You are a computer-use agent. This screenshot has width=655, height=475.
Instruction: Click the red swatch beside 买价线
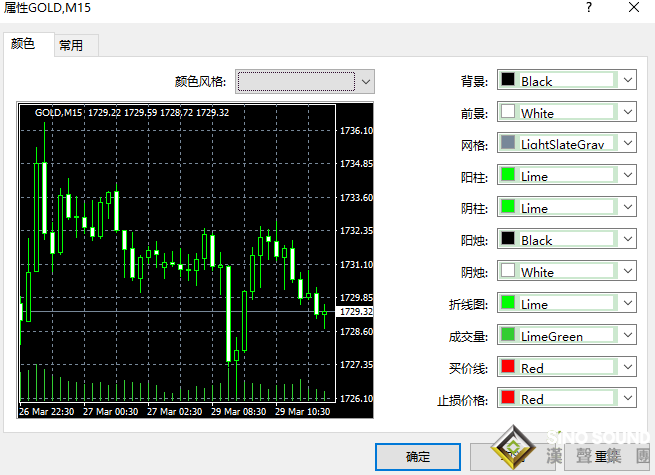[508, 366]
